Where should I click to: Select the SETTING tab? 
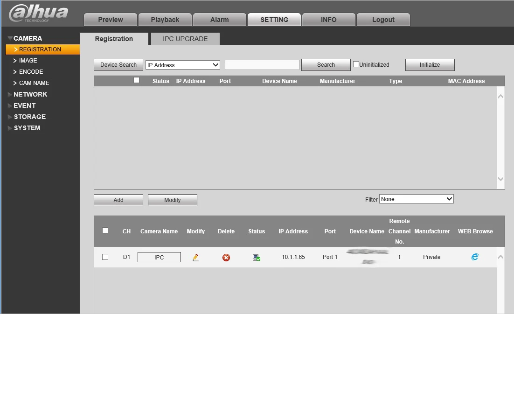[x=274, y=20]
